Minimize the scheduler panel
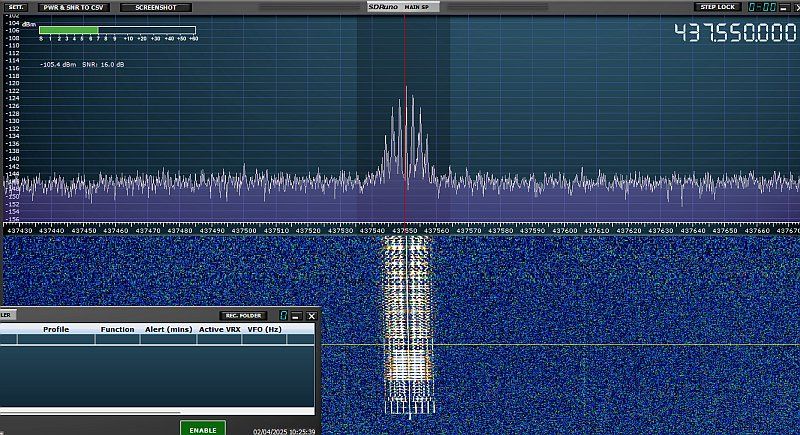 pyautogui.click(x=296, y=316)
